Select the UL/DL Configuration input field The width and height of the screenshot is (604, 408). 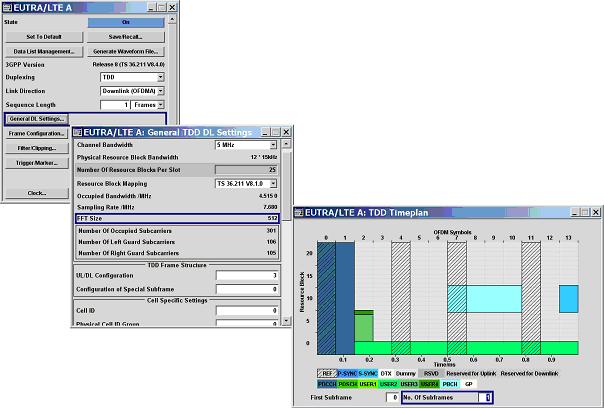click(x=248, y=275)
